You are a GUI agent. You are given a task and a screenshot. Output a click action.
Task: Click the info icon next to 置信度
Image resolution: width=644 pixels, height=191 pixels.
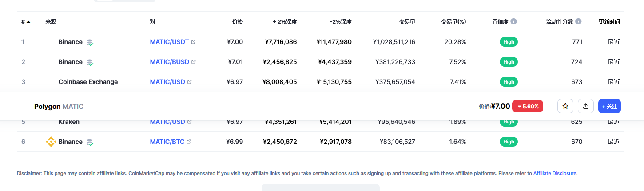pos(513,21)
